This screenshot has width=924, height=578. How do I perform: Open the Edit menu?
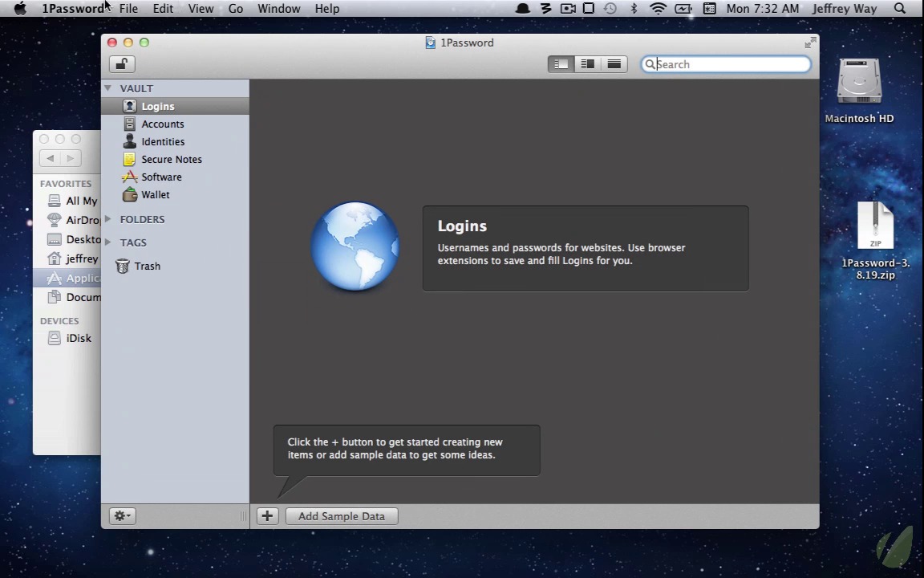pyautogui.click(x=163, y=8)
